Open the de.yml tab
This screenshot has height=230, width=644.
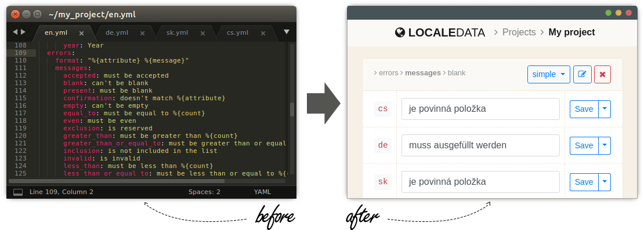pos(117,33)
